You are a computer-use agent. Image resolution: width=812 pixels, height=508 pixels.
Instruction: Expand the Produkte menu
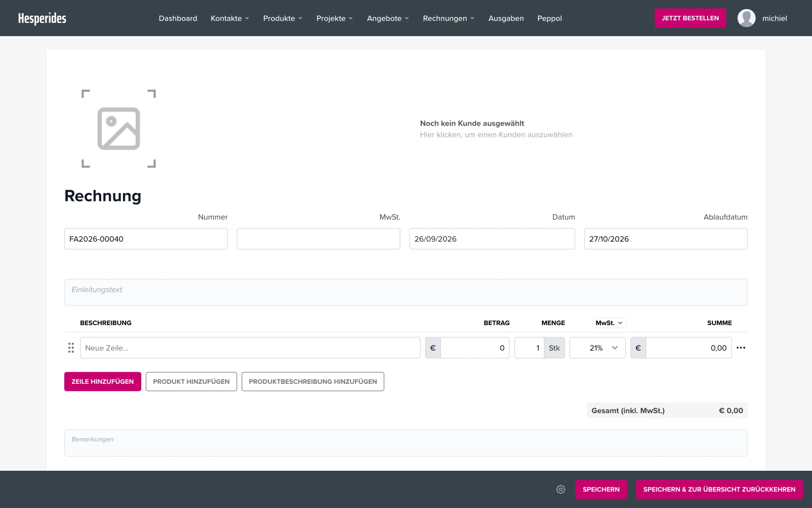tap(283, 18)
